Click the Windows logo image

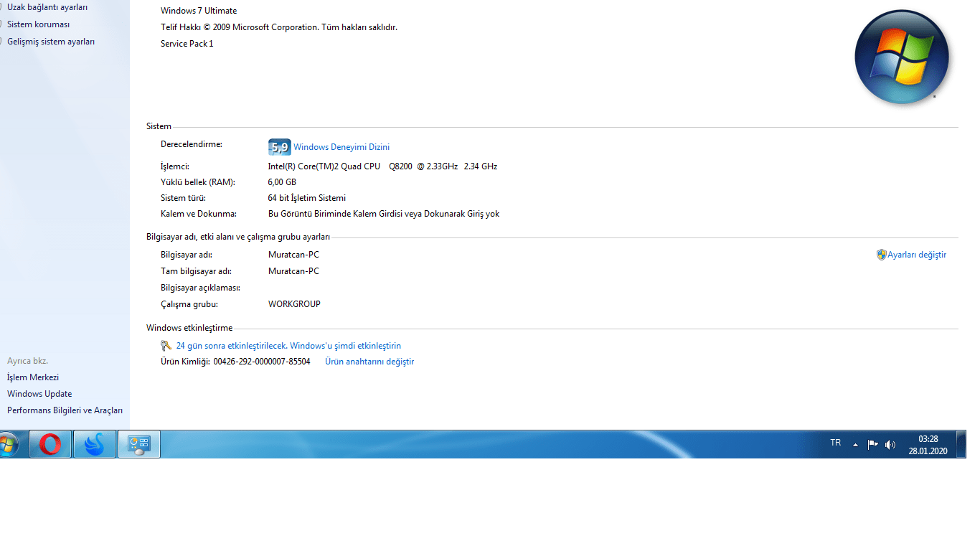[x=902, y=57]
